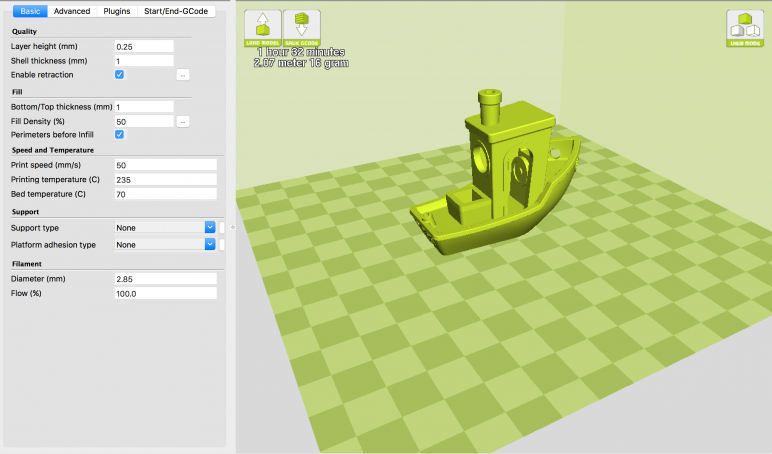
Task: Open Platform adhesion type dropdown
Action: tap(165, 244)
